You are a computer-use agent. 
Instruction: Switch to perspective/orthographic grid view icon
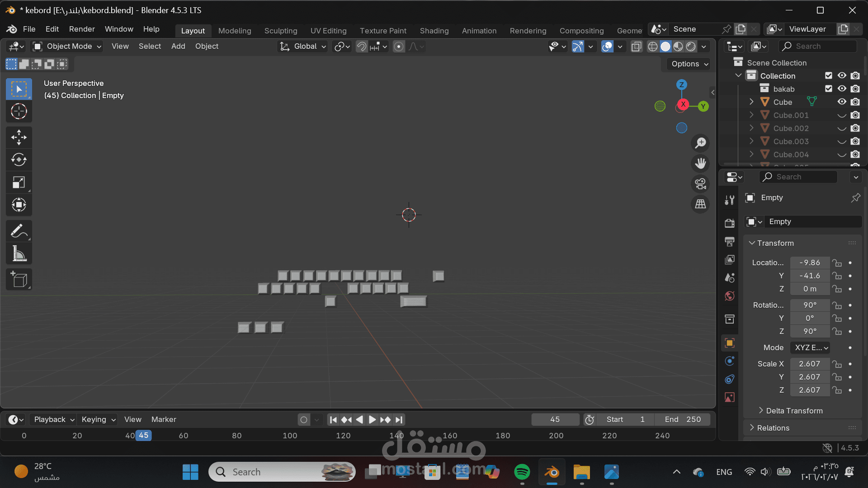click(700, 204)
